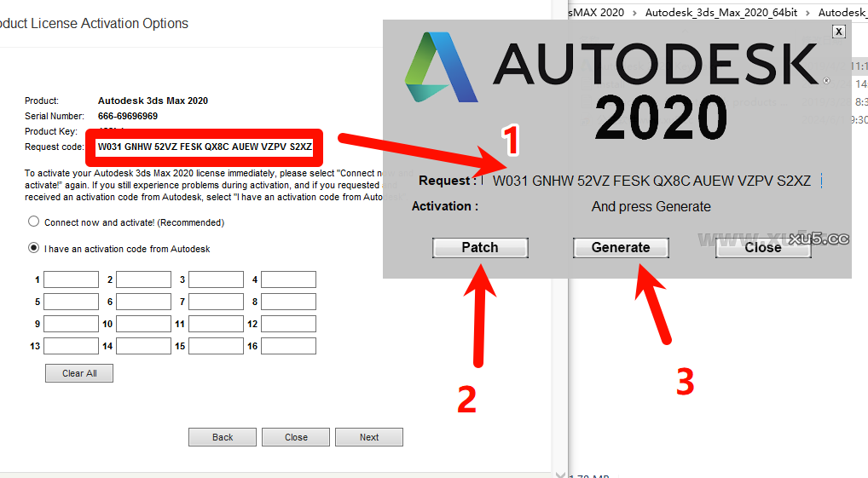This screenshot has height=478, width=868.
Task: Navigate to "sMAX 2020" breadcrumb folder
Action: 596,13
